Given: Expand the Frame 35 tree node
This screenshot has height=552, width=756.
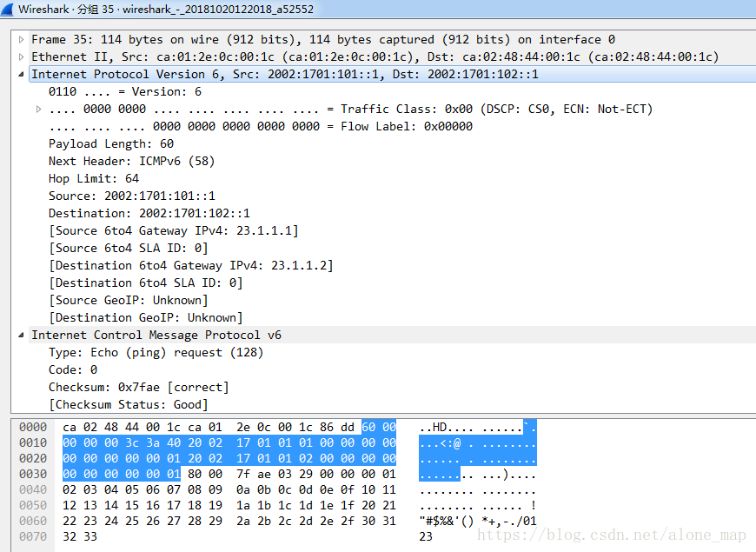Looking at the screenshot, I should [21, 40].
